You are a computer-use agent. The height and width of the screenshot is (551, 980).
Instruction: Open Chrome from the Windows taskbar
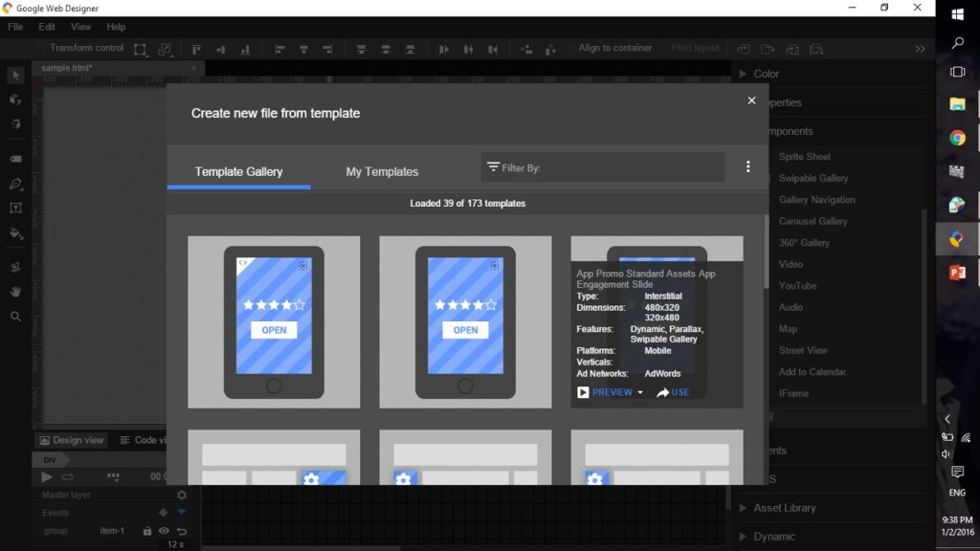[957, 138]
